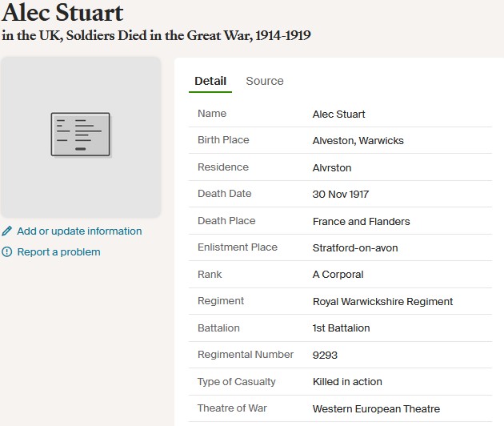Viewport: 504px width, 426px height.
Task: Switch to the Detail tab
Action: coord(210,81)
